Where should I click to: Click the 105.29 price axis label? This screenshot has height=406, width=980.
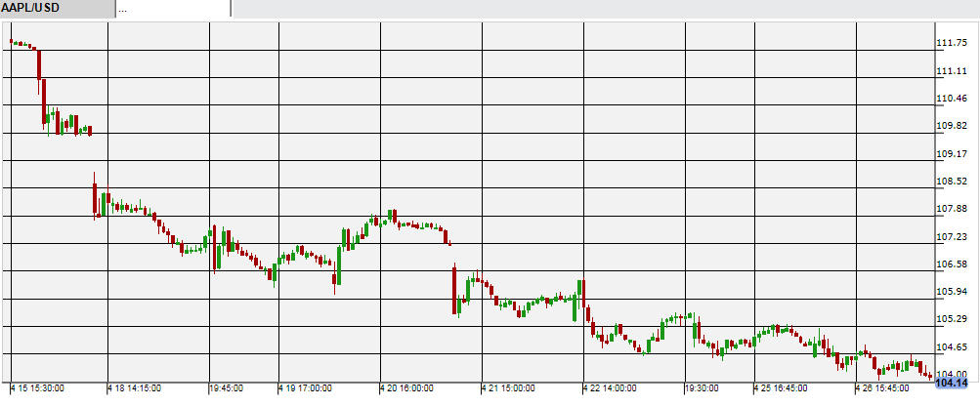[x=952, y=319]
